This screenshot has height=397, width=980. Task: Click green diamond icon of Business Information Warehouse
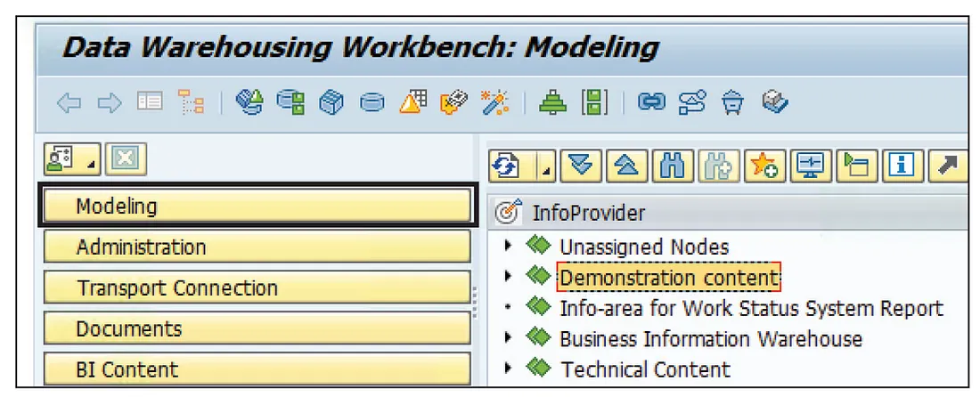pos(537,337)
